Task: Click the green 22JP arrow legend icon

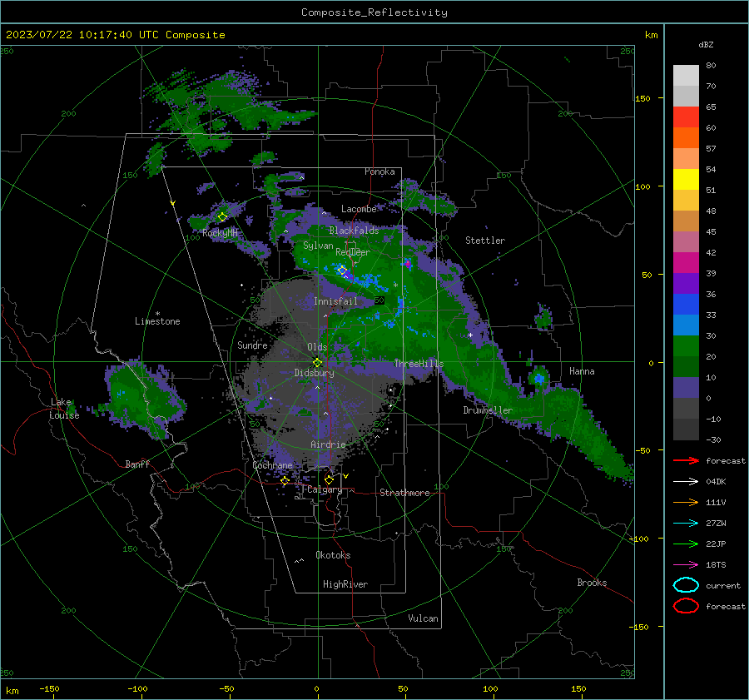Action: coord(686,544)
